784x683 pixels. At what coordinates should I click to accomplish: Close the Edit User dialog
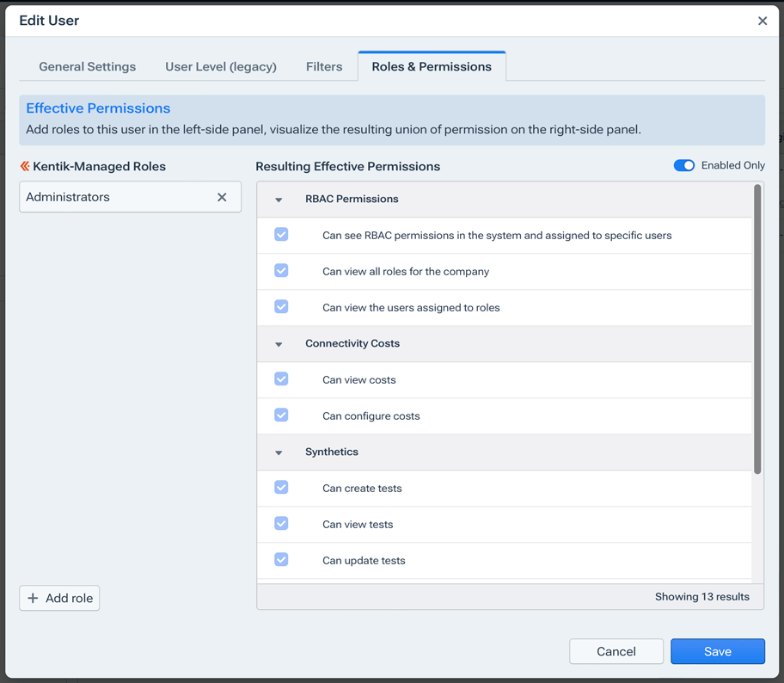[762, 21]
